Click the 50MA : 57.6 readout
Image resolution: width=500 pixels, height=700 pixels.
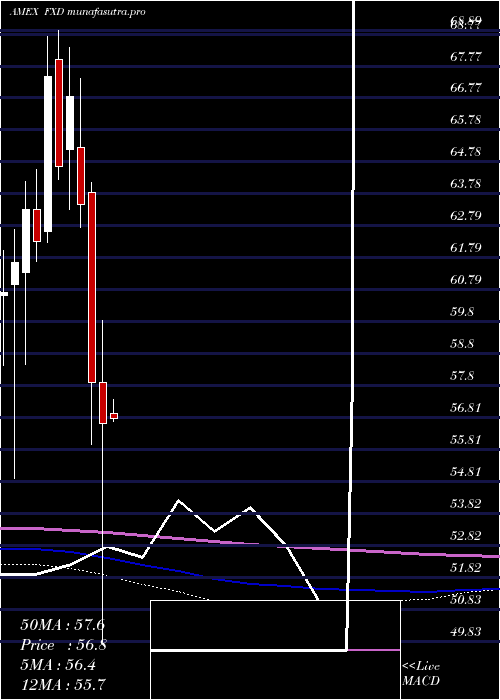62,625
